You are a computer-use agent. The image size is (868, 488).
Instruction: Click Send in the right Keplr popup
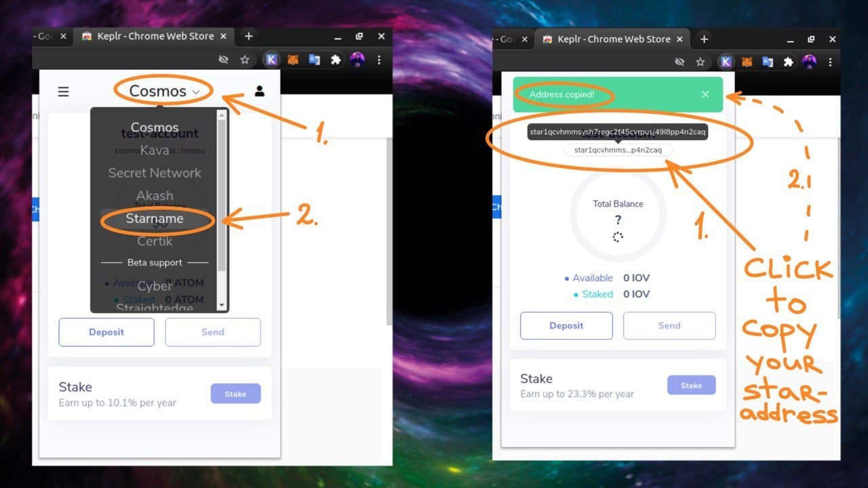point(669,325)
